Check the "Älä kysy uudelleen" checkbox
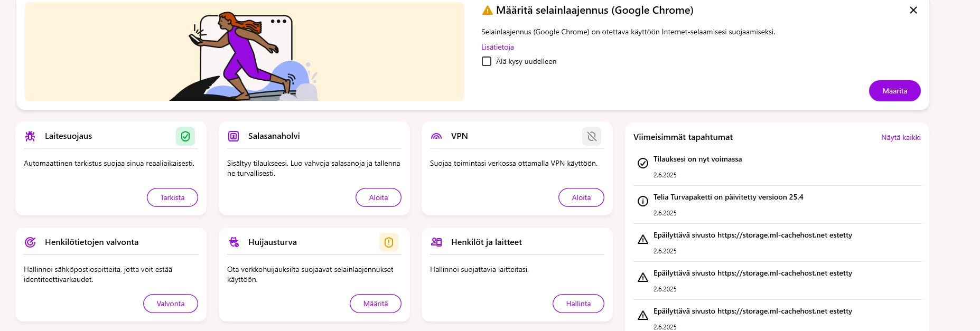 pyautogui.click(x=487, y=62)
